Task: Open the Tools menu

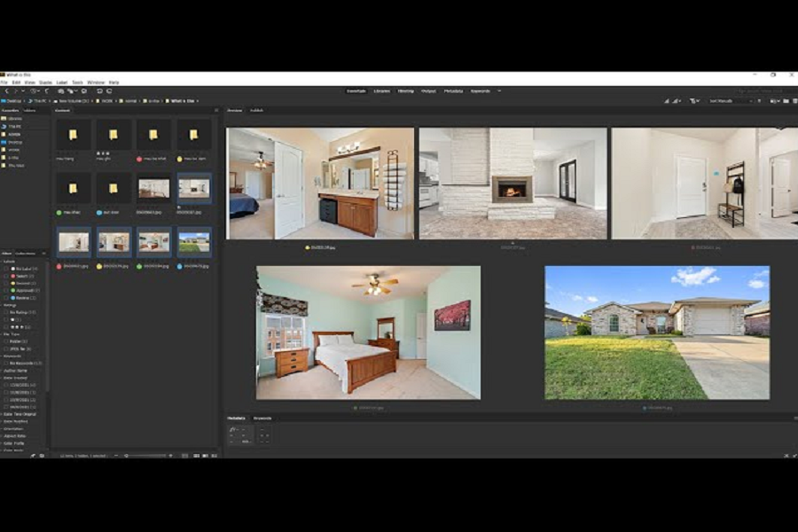Action: tap(77, 82)
